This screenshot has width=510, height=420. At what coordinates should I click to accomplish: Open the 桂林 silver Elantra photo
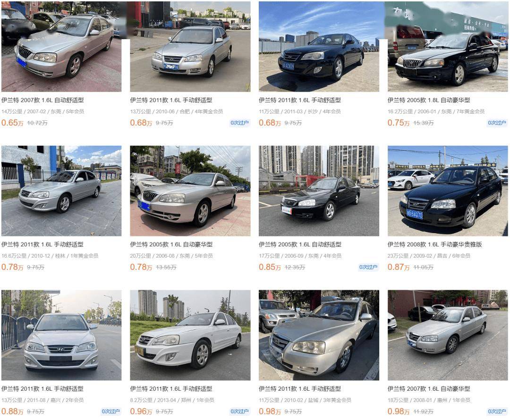61,191
